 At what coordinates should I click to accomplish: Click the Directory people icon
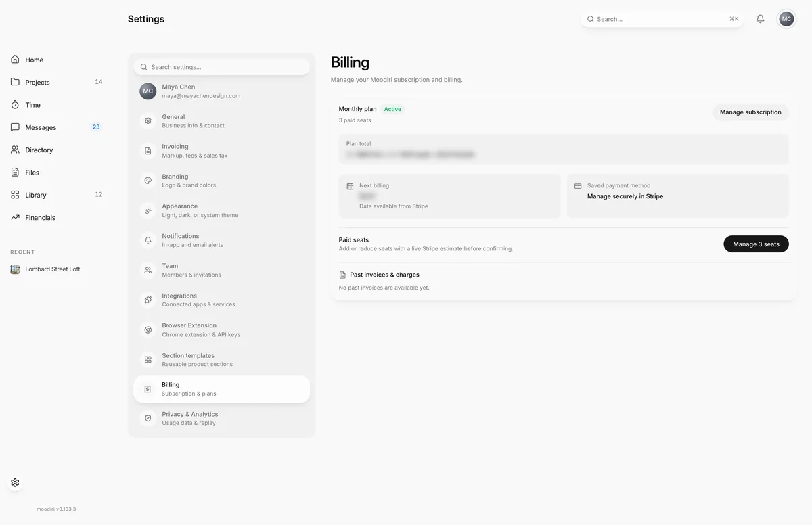(15, 150)
